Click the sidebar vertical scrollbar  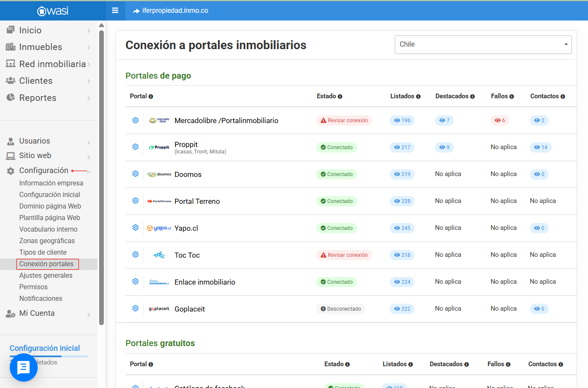(101, 177)
